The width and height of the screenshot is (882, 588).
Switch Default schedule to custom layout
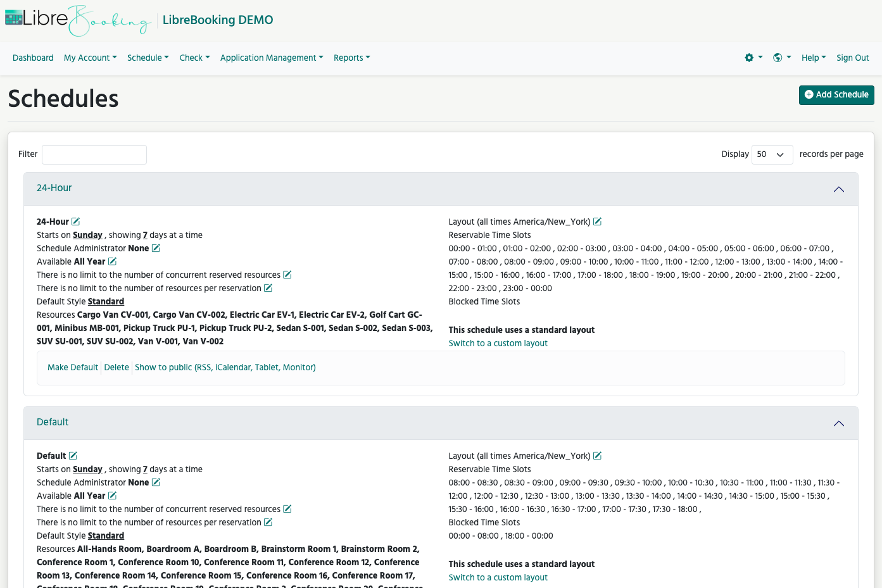pyautogui.click(x=498, y=577)
